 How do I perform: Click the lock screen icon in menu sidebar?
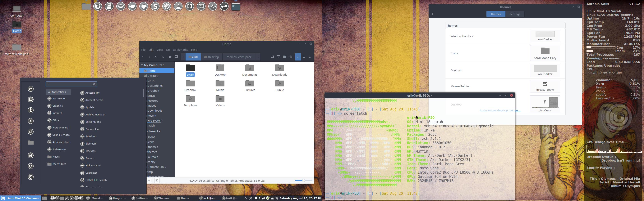point(30,156)
